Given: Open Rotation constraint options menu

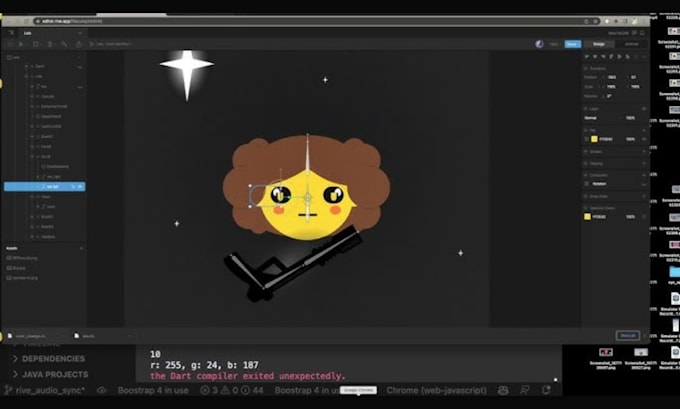Looking at the screenshot, I should (x=644, y=184).
